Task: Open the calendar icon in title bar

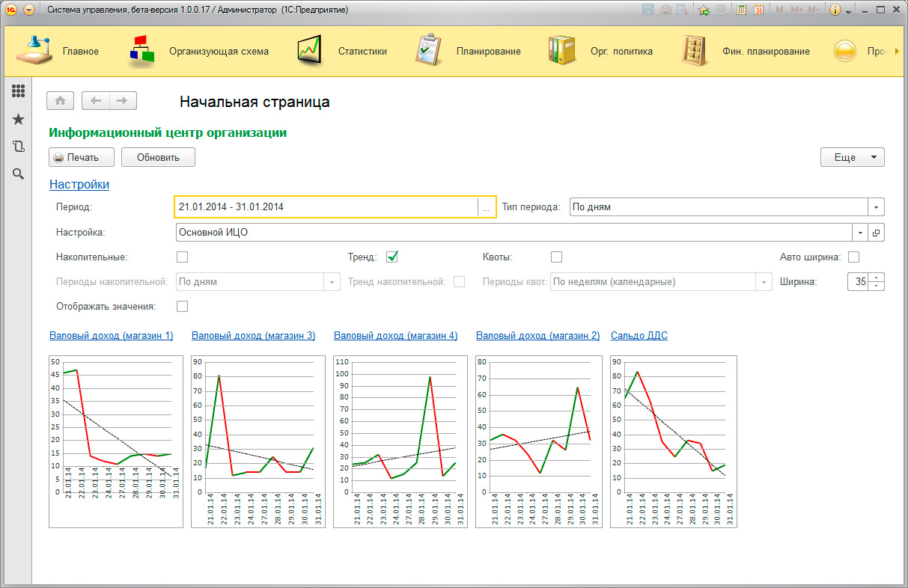Action: [x=758, y=10]
